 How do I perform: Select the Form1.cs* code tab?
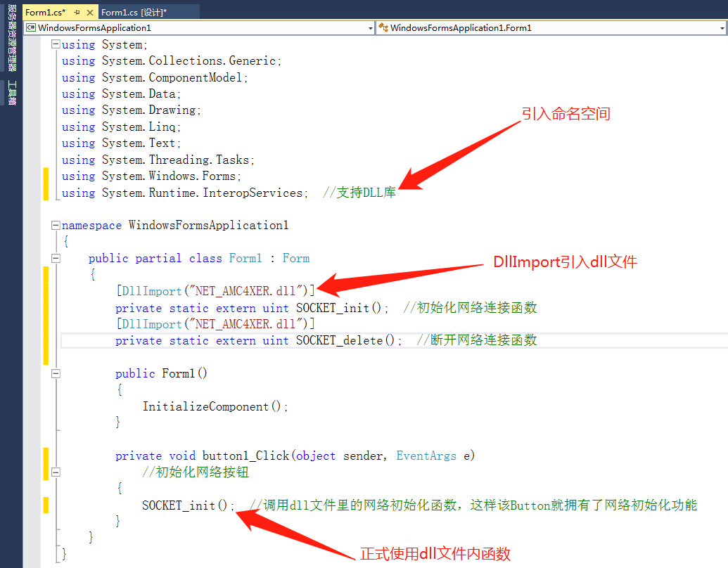(x=45, y=13)
